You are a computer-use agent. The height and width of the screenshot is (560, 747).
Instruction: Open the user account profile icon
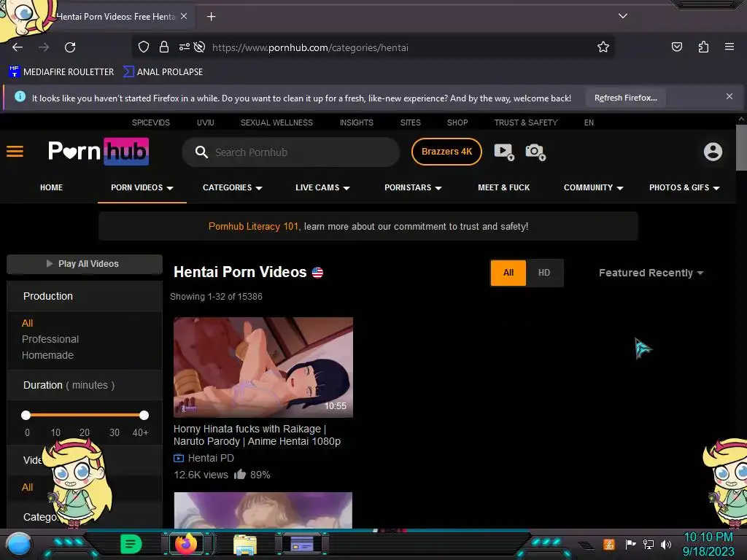click(x=713, y=152)
